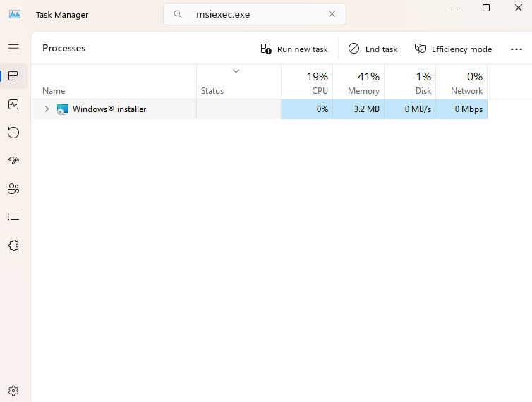Open Startup apps page in sidebar
532x402 pixels.
click(13, 160)
